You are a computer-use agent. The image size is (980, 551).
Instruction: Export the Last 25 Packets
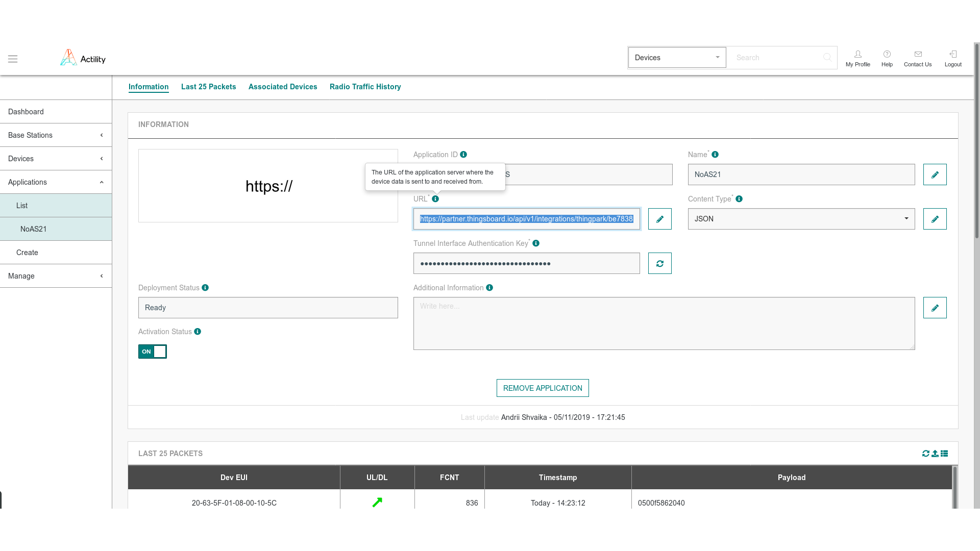pyautogui.click(x=935, y=454)
